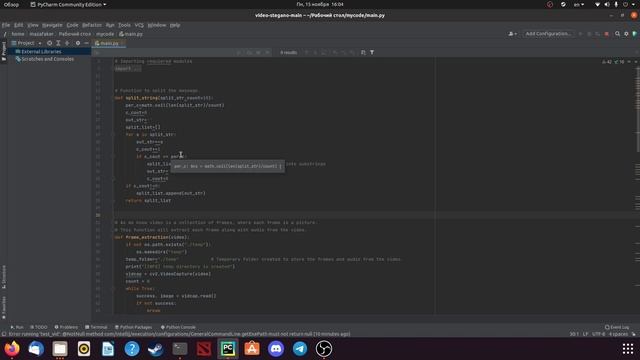Open the Edit menu
The height and width of the screenshot is (360, 640).
pos(19,25)
